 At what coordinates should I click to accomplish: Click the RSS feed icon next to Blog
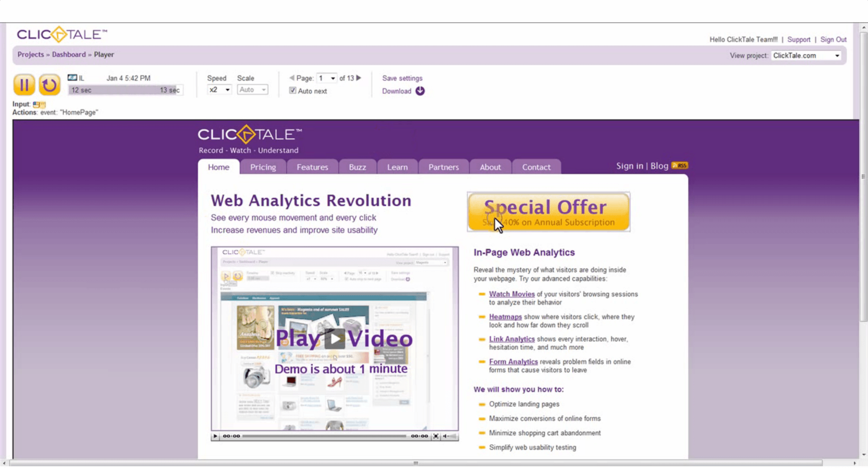coord(680,165)
